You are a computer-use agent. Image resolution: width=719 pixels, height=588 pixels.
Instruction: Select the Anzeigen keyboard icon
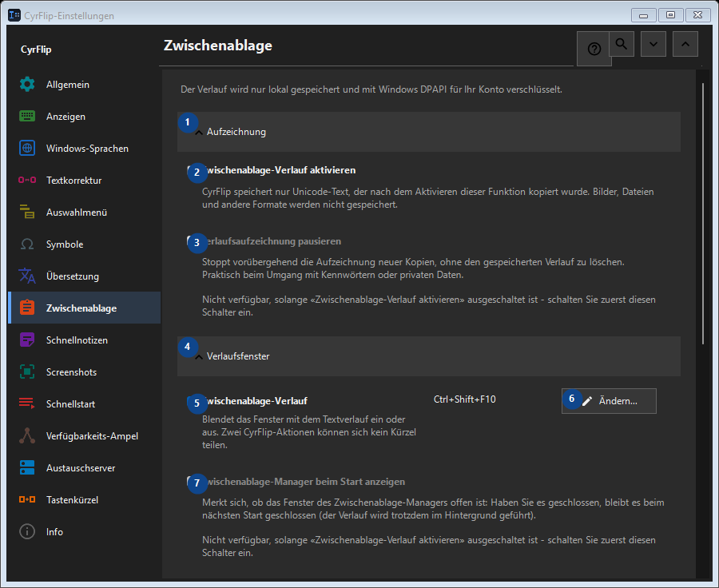pos(27,117)
